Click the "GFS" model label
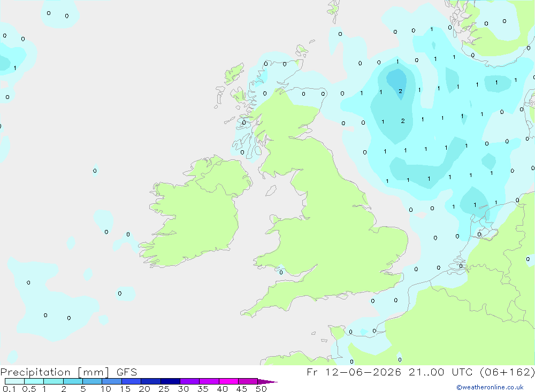This screenshot has height=392, width=535. point(127,372)
